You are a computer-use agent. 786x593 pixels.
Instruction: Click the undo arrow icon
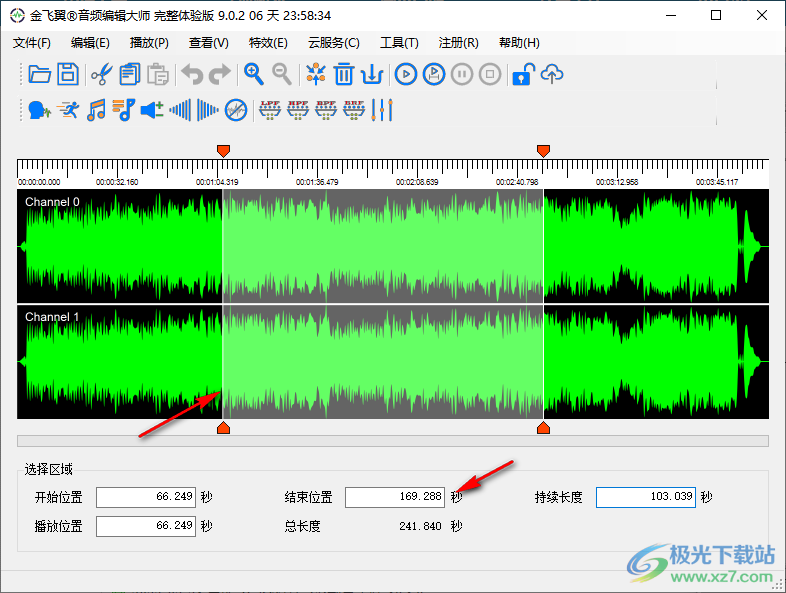[191, 74]
